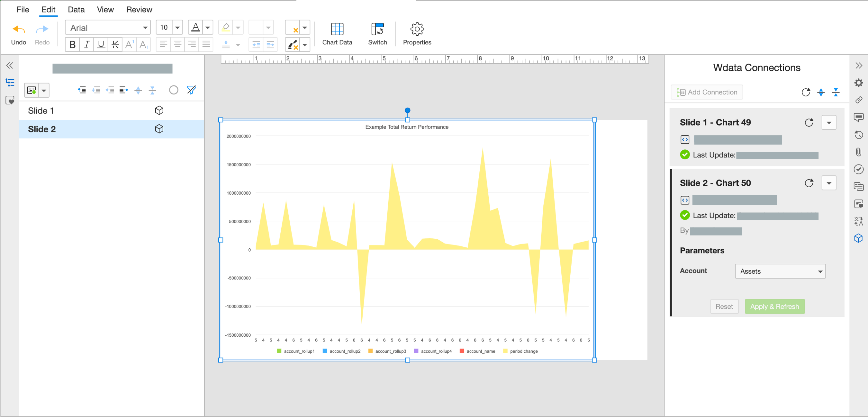Toggle underline formatting

click(101, 44)
